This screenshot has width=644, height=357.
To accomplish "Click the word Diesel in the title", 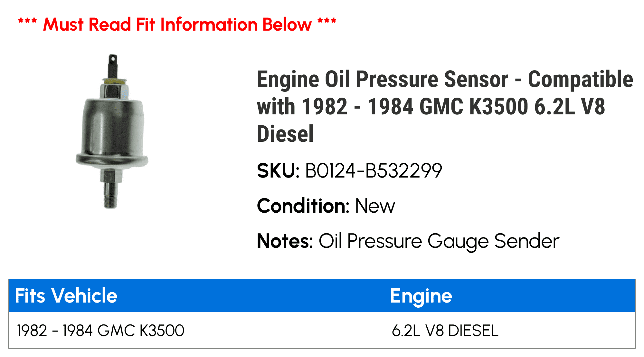I will click(285, 134).
